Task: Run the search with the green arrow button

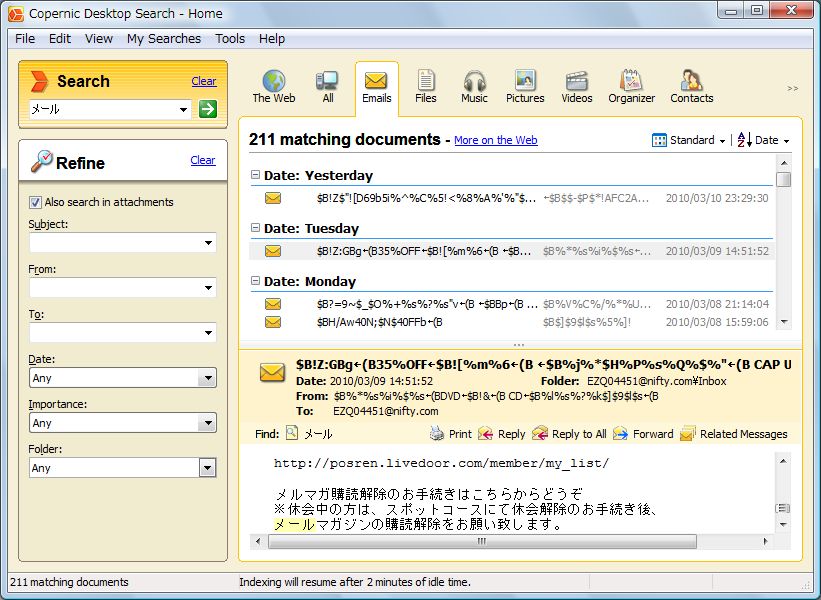Action: [208, 109]
